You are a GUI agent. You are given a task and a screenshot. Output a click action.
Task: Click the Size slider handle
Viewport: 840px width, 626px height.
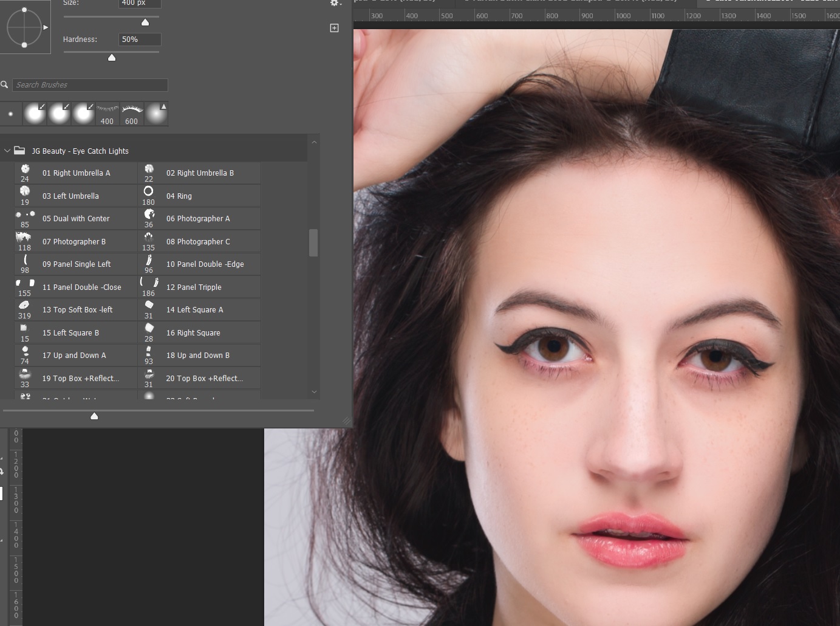pyautogui.click(x=145, y=22)
